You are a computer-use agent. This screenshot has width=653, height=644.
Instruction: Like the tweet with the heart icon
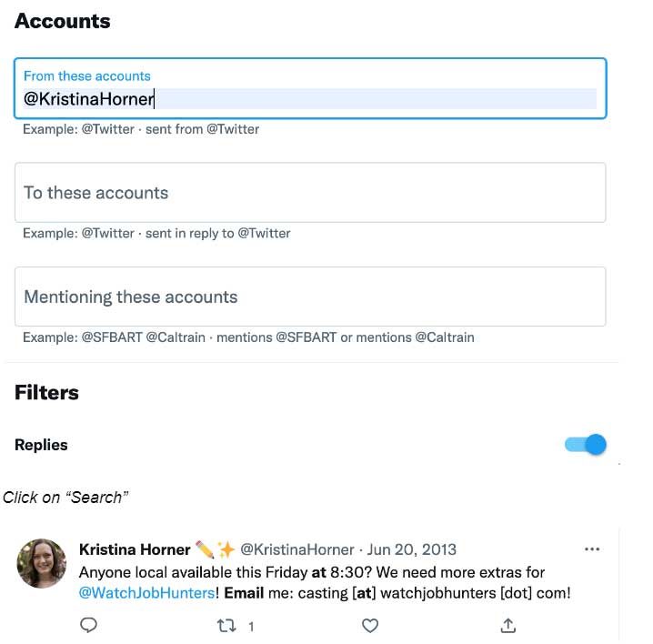click(x=369, y=625)
